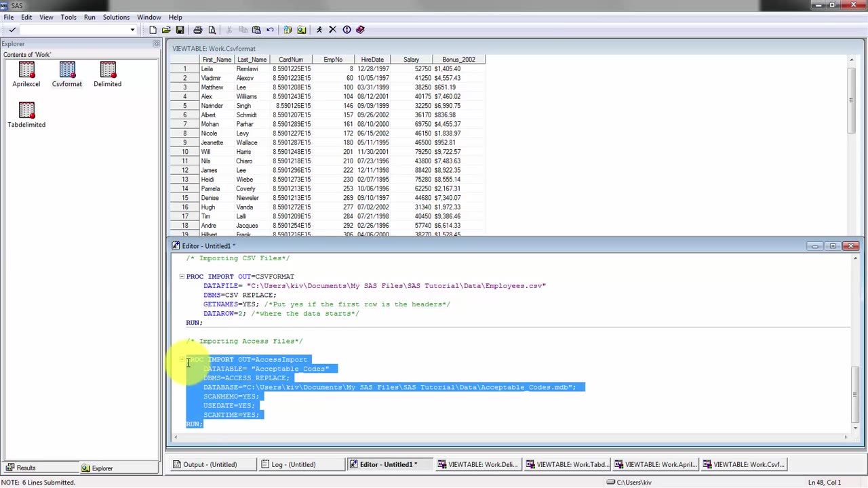The width and height of the screenshot is (868, 488).
Task: Open SAS Help book icon
Action: (360, 30)
